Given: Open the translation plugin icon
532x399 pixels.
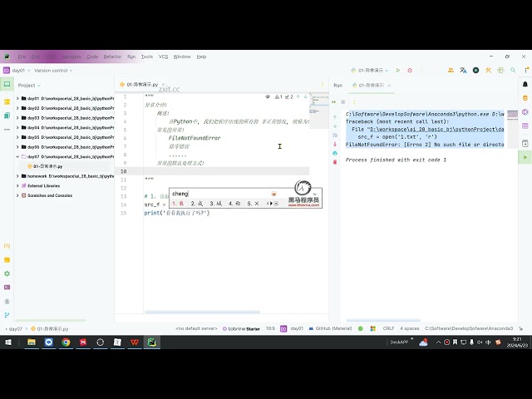Looking at the screenshot, I should tap(463, 70).
